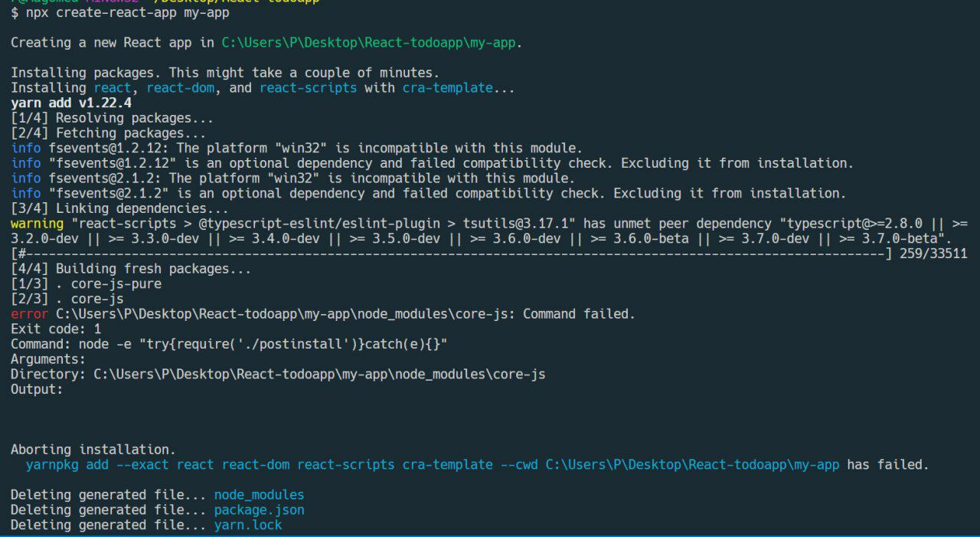Click the blue node_modules file name
Screen dimensions: 980x537
[259, 495]
